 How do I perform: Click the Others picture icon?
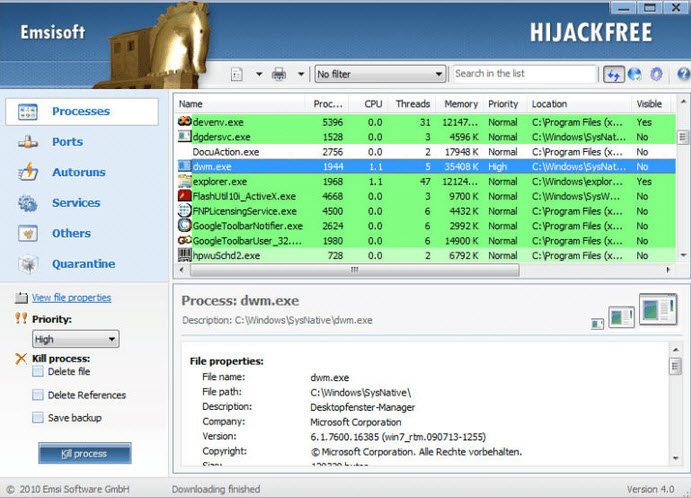(28, 233)
